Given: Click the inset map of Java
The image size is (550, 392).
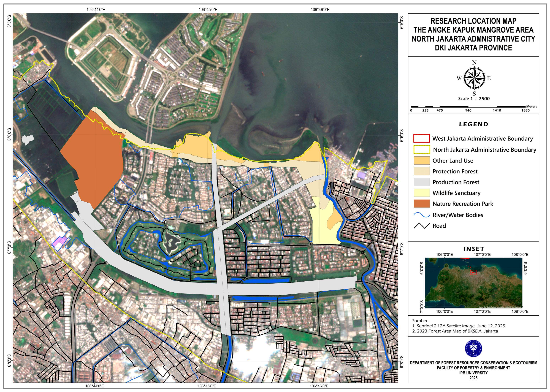Looking at the screenshot, I should coord(473,283).
